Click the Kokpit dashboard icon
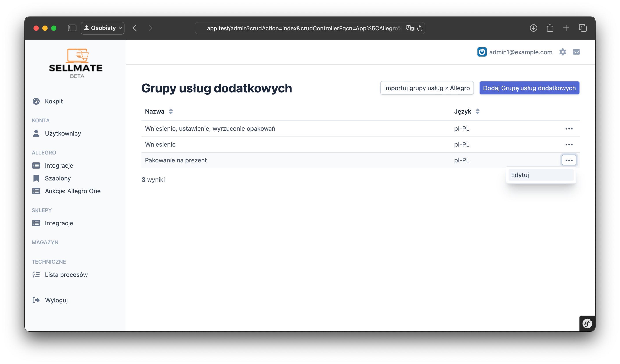Image resolution: width=620 pixels, height=364 pixels. [x=36, y=101]
